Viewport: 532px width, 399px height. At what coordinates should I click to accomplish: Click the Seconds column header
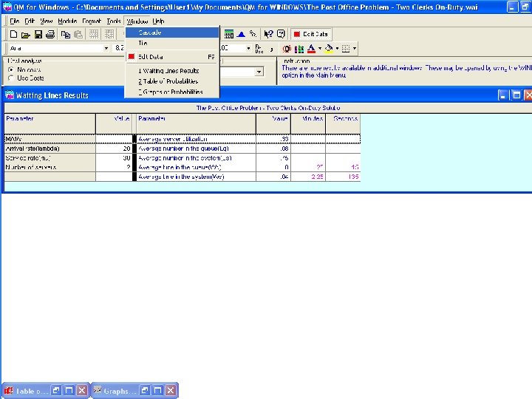click(343, 123)
